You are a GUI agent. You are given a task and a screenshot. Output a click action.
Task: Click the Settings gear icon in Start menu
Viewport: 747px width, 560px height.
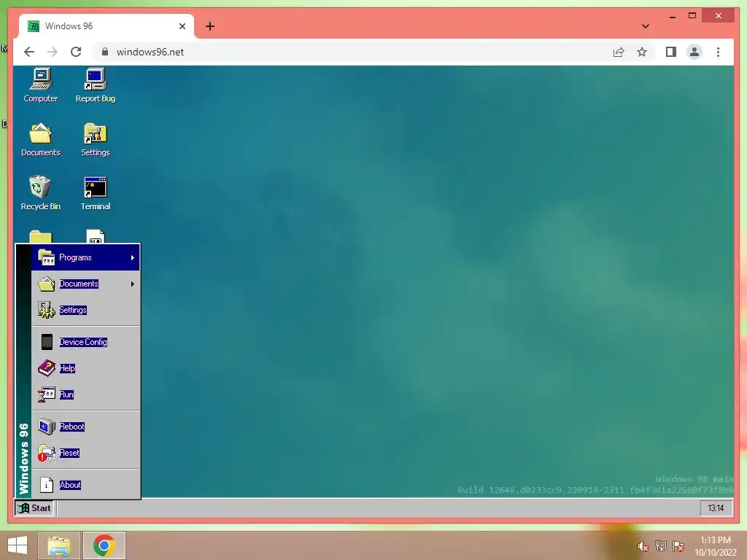tap(46, 310)
